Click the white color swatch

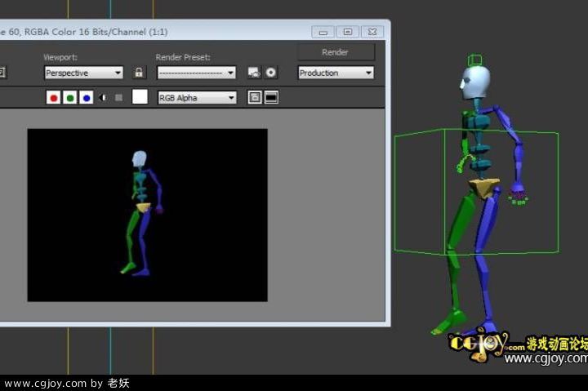pos(140,97)
